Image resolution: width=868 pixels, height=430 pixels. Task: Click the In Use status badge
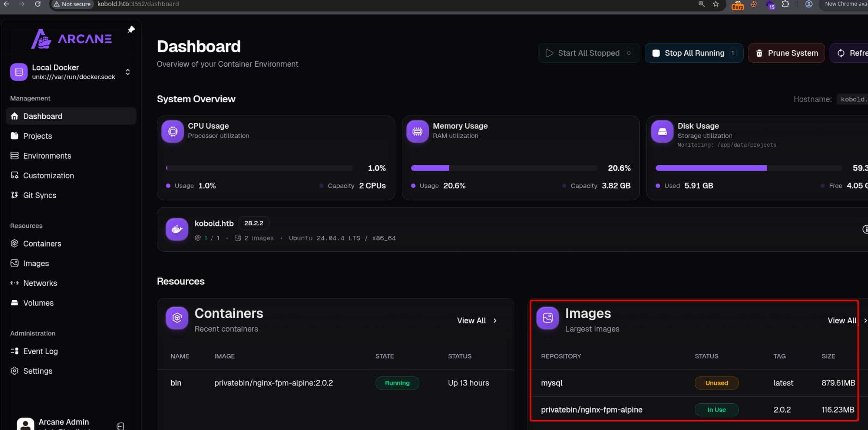click(x=716, y=409)
